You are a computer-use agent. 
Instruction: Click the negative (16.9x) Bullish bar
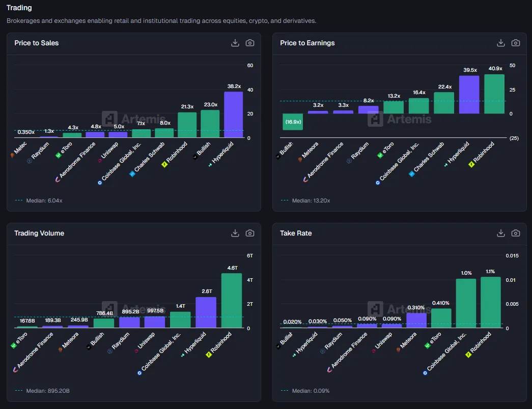[x=293, y=122]
